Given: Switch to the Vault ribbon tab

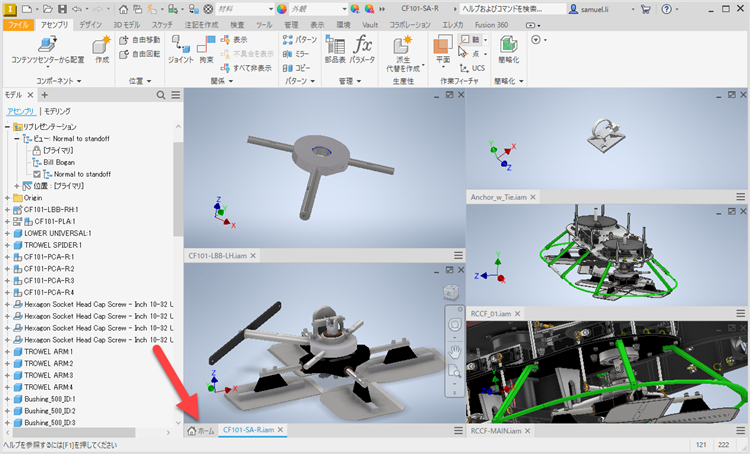Looking at the screenshot, I should tap(370, 24).
